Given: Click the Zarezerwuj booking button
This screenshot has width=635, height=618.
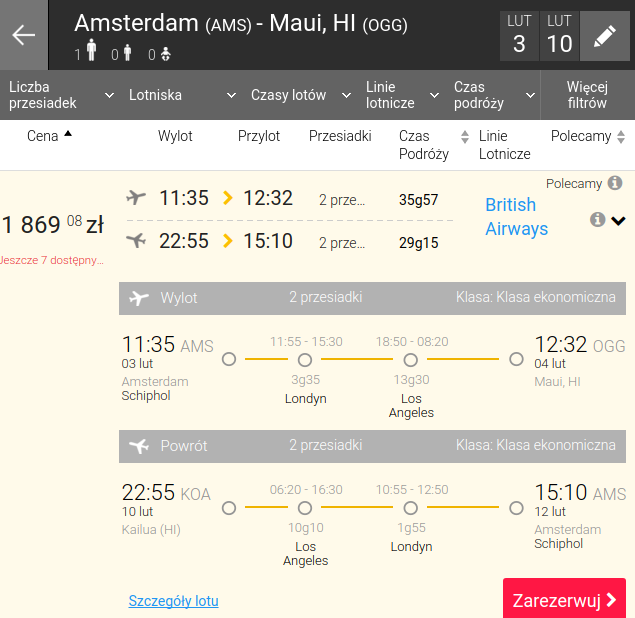Looking at the screenshot, I should (564, 598).
